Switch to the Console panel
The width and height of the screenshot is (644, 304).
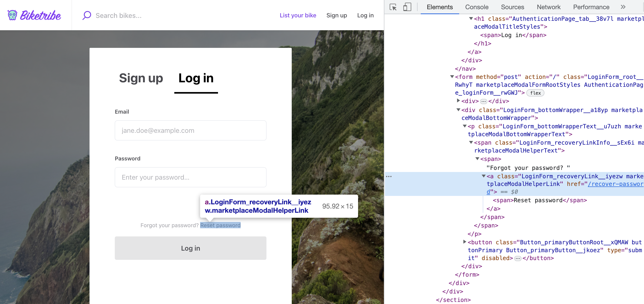[x=477, y=7]
